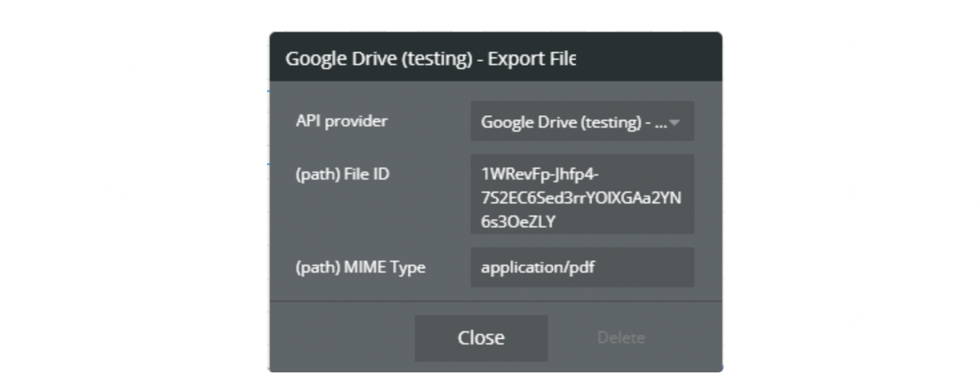
Task: Click the (path) File ID input field
Action: coord(582,194)
